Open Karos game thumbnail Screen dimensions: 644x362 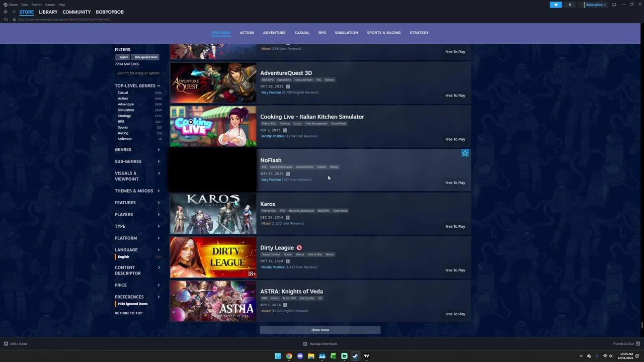[x=213, y=214]
